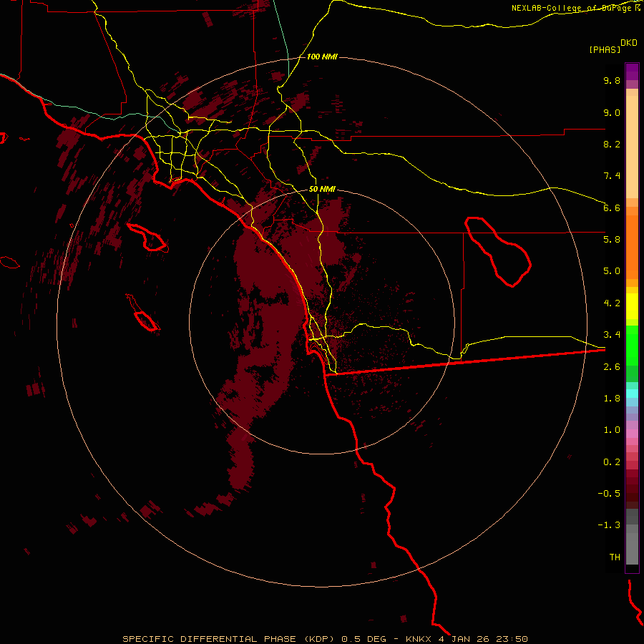
Task: Click the 50 NMI range ring label
Action: [322, 190]
